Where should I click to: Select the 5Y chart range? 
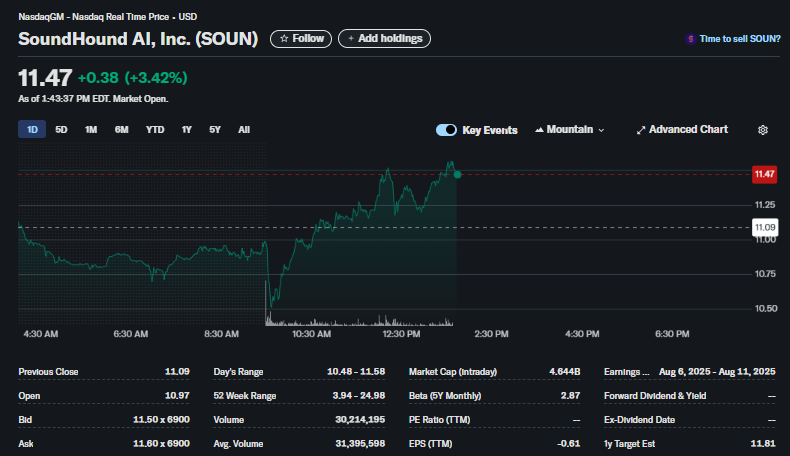point(215,129)
